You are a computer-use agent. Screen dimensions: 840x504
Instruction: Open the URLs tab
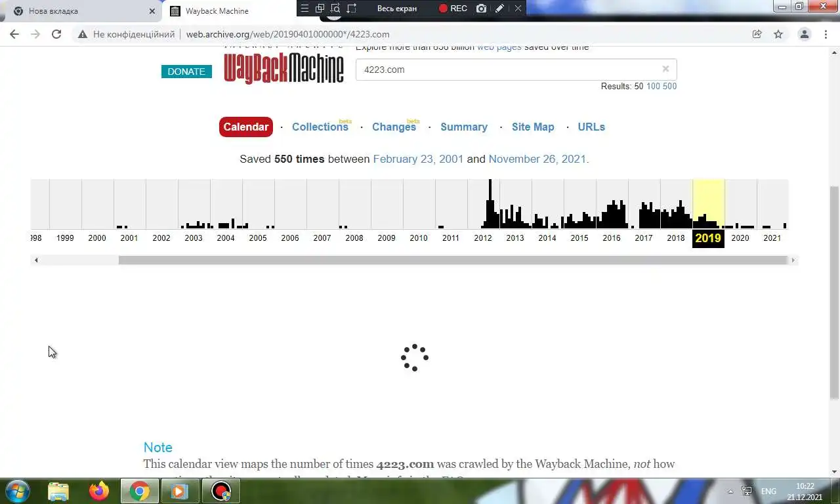591,127
